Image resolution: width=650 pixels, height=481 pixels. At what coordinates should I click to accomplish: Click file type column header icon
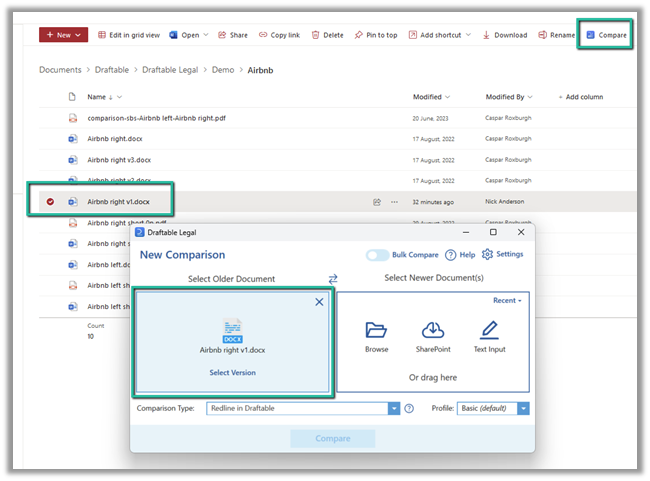72,97
